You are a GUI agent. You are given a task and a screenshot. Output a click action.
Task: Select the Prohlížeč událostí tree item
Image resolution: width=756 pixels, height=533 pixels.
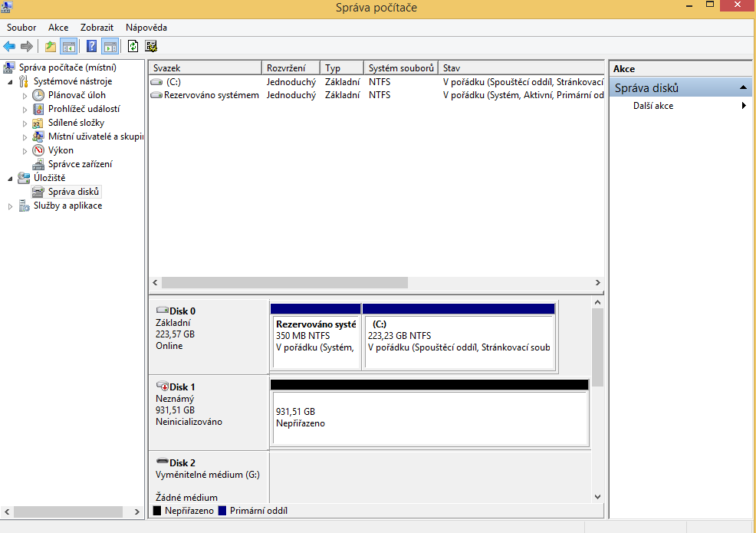[84, 109]
